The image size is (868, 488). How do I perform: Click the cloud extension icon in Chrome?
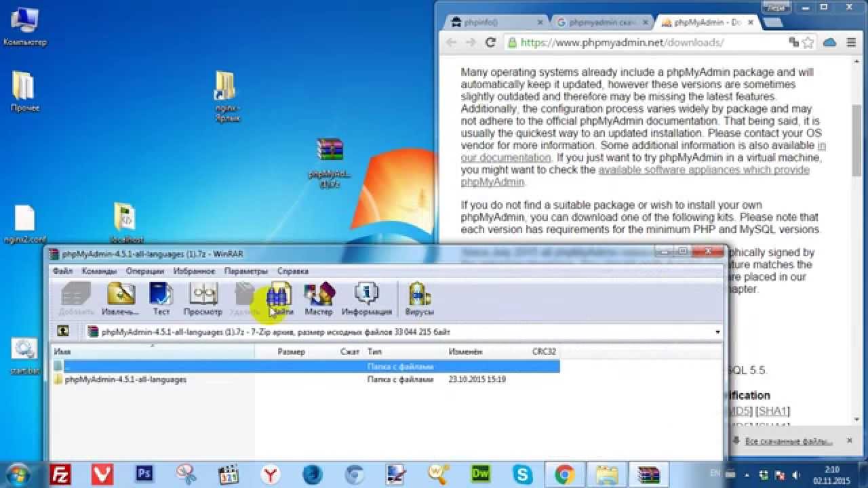(829, 43)
